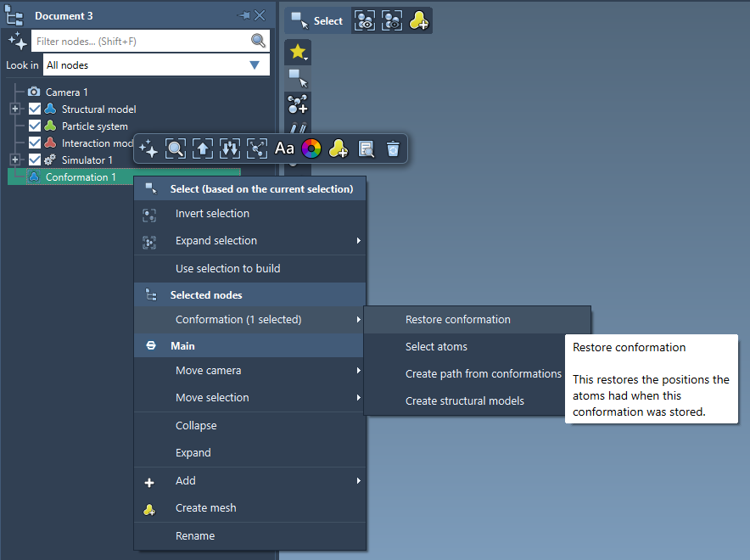750x560 pixels.
Task: Choose the add atoms tool in sidebar
Action: 297,104
